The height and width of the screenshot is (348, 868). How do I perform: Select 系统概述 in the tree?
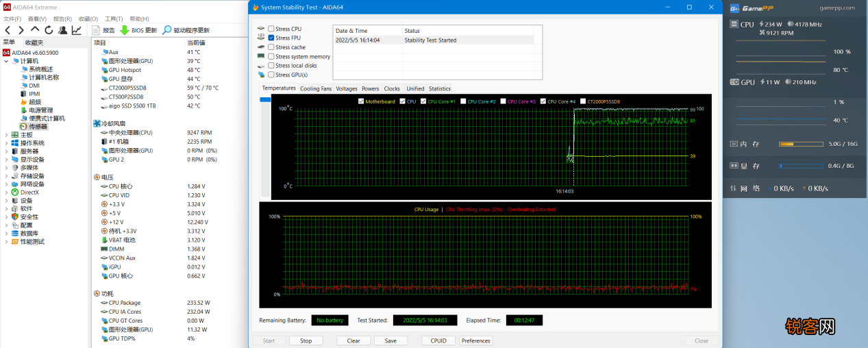(40, 69)
